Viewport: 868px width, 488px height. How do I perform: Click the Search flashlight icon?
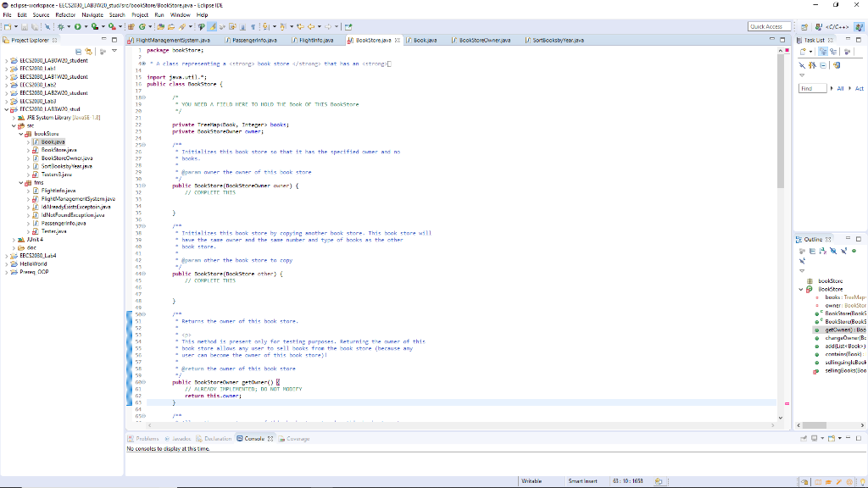click(x=182, y=26)
